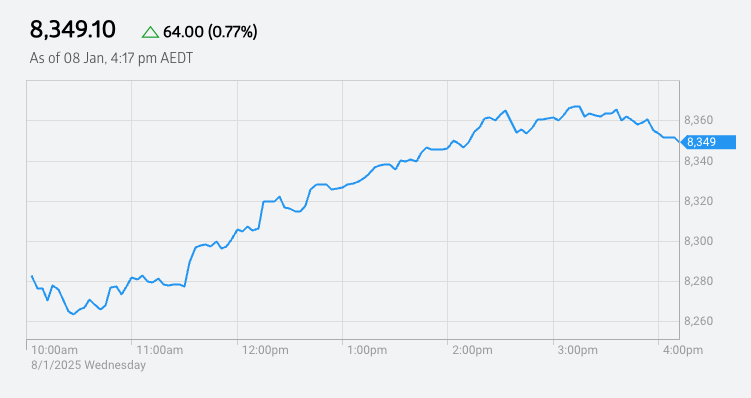Click the 'As of 08 Jan, 4:17 pm AEDT' timestamp
Image resolution: width=751 pixels, height=398 pixels.
(111, 58)
